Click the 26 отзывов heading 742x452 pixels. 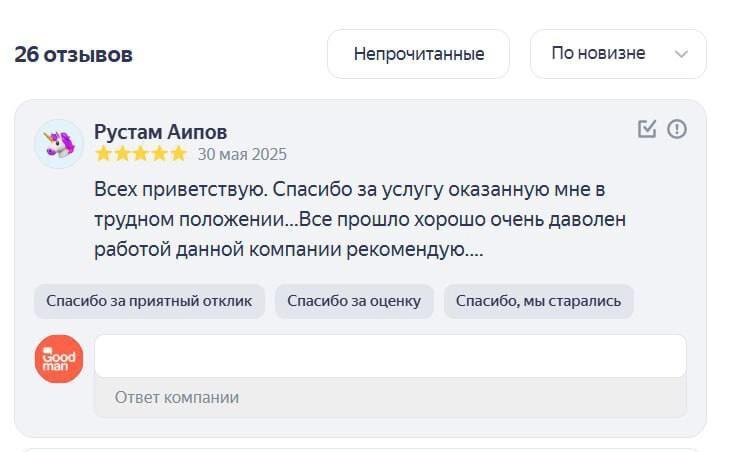click(73, 54)
